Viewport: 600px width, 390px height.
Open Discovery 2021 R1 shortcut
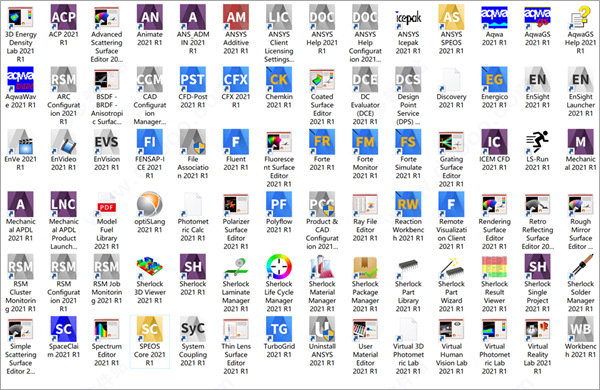coord(451,80)
